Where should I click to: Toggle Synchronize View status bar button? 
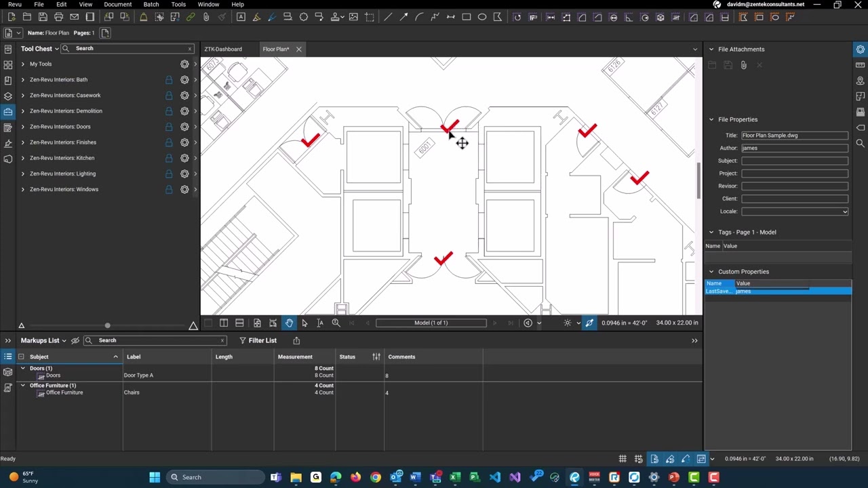click(x=701, y=459)
